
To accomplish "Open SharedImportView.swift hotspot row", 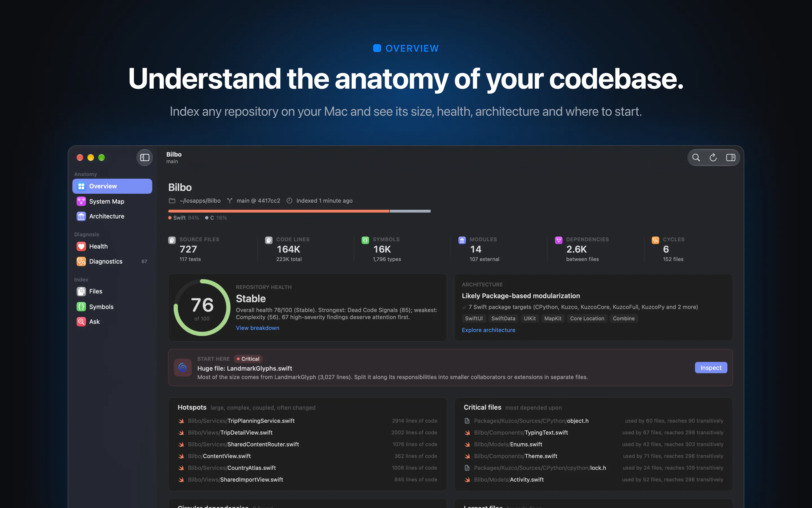I will (307, 479).
